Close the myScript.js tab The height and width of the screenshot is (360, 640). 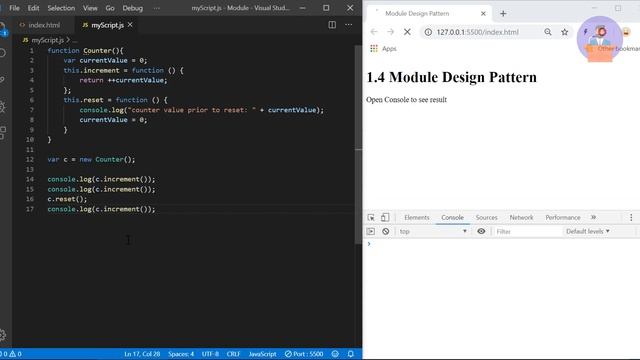(x=130, y=25)
